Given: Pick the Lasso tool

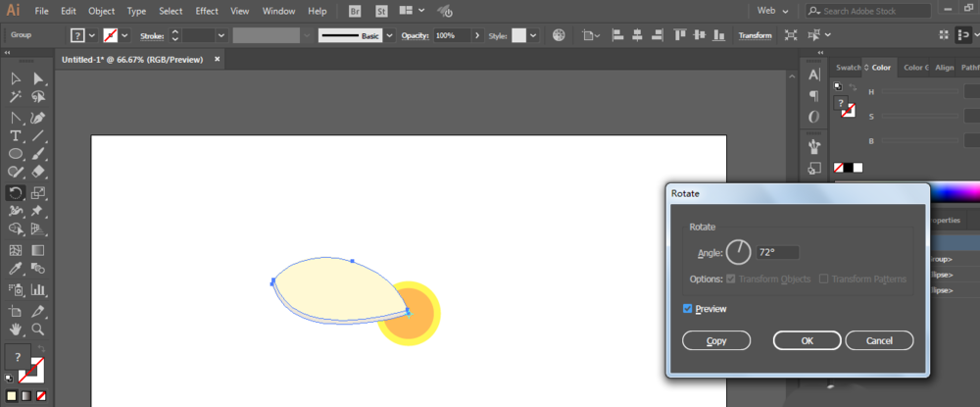Looking at the screenshot, I should coord(38,97).
